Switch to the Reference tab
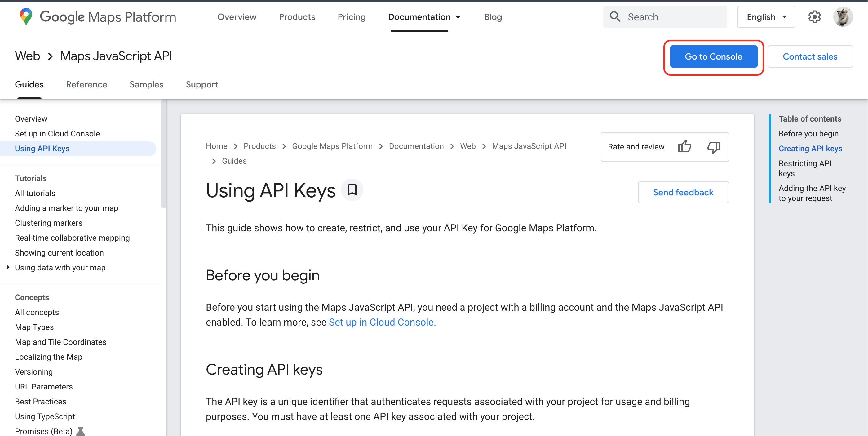The image size is (868, 436). 86,84
